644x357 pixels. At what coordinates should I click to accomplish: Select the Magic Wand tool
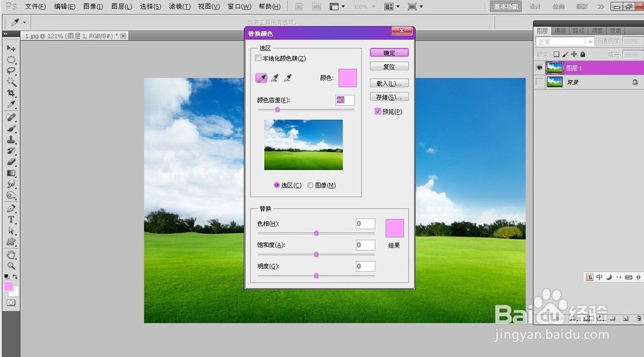tap(11, 82)
